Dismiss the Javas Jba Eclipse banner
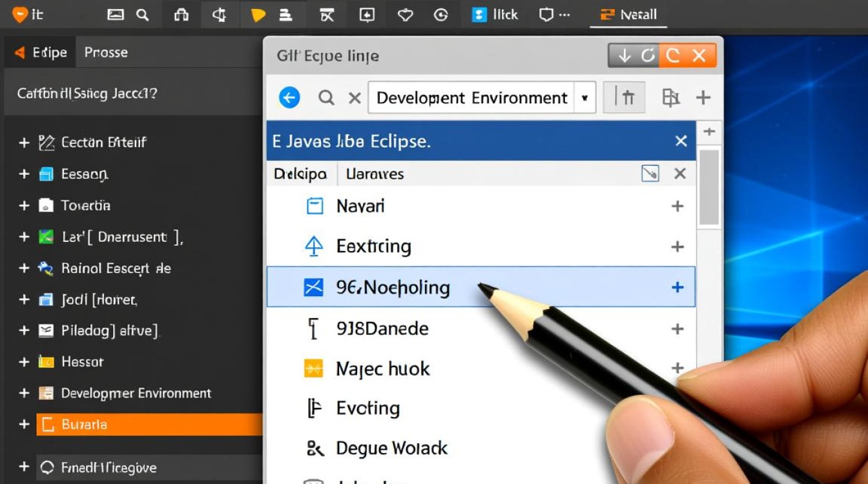 681,141
